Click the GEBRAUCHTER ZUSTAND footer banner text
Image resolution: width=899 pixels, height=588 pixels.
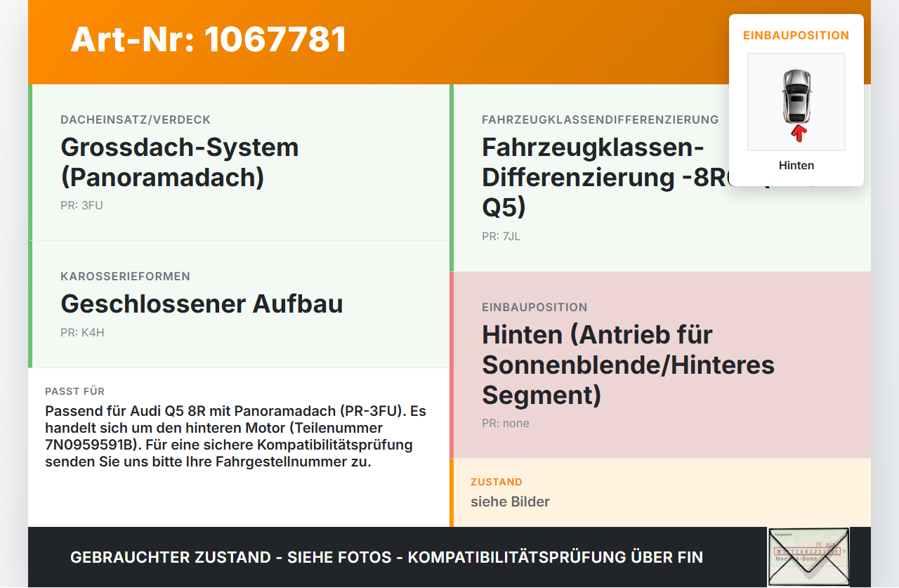coord(386,558)
